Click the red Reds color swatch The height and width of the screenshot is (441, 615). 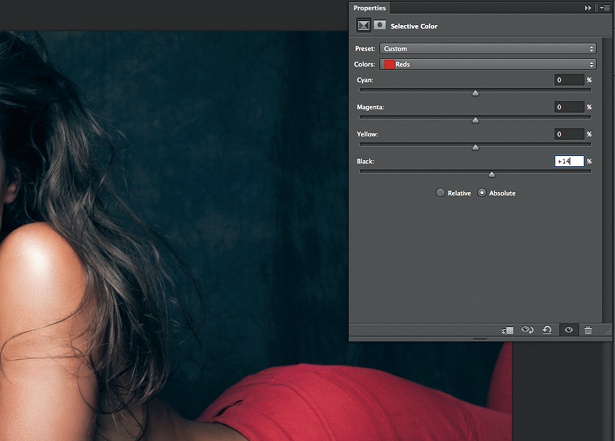pyautogui.click(x=389, y=64)
